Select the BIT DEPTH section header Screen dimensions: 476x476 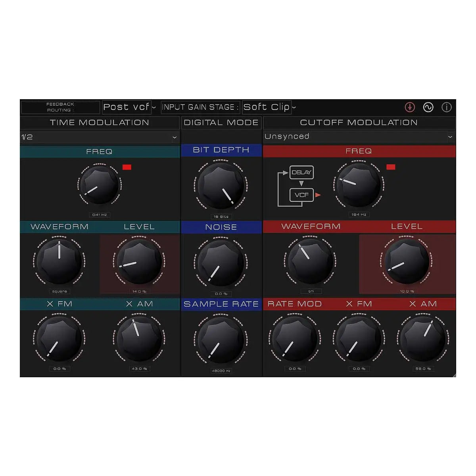(221, 150)
